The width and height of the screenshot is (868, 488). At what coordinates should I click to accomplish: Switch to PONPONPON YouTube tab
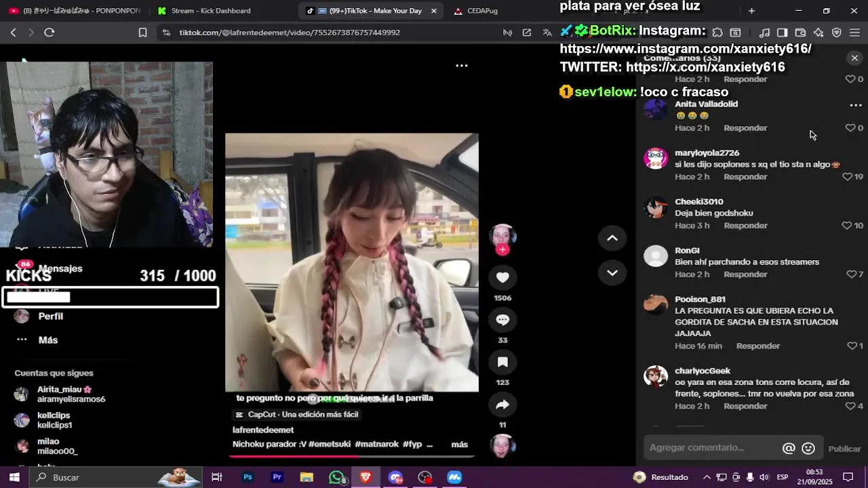point(75,11)
